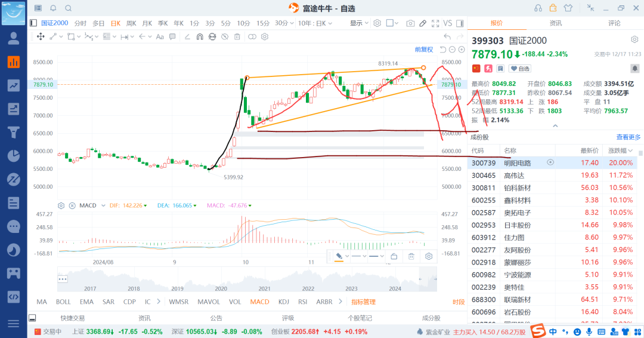Open the notifications bell in title bar
Image resolution: width=644 pixels, height=338 pixels.
tap(53, 8)
